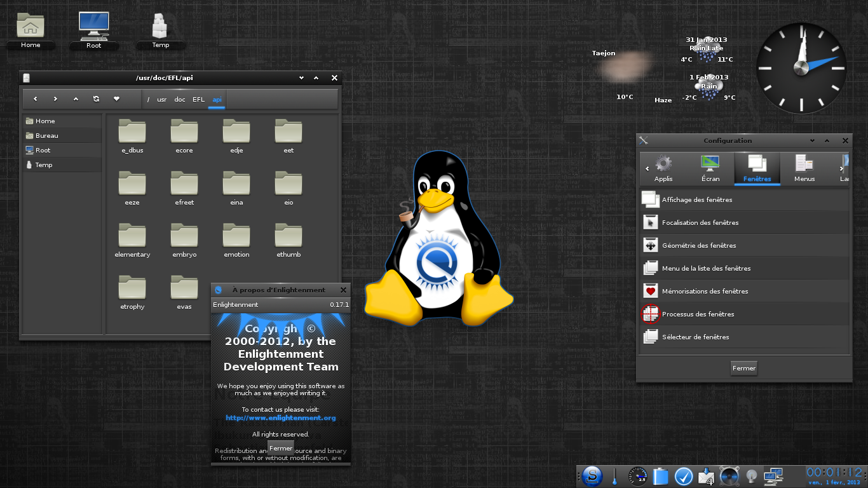Reload the file manager directory
This screenshot has height=488, width=868.
tap(96, 99)
